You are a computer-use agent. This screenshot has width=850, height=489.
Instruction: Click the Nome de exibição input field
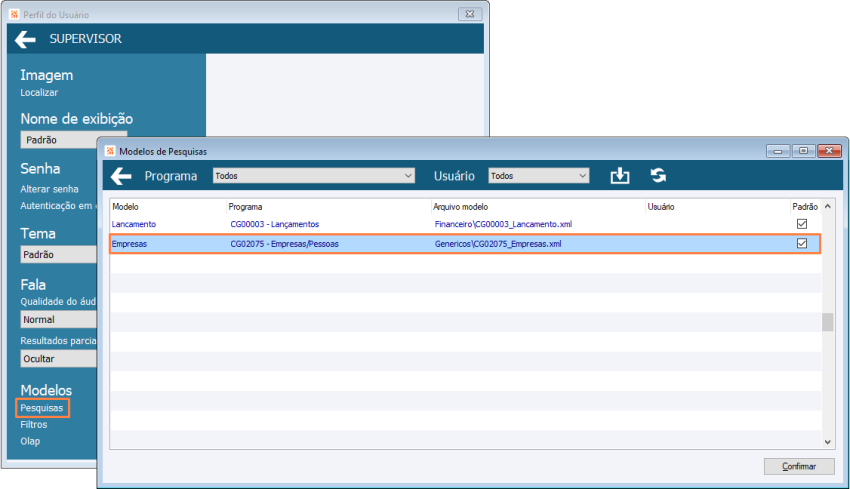click(74, 140)
